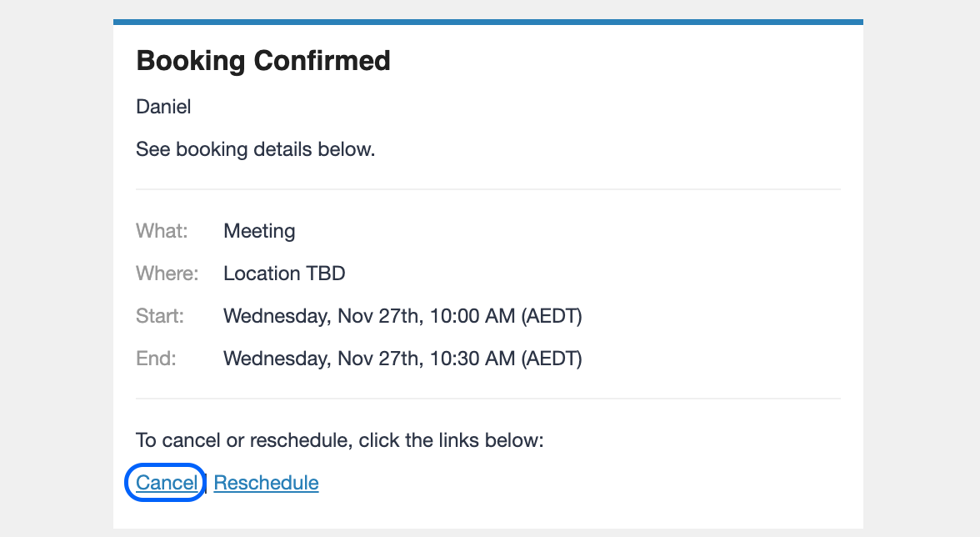Click the 'To cancel or reschedule' instruction text

[x=340, y=440]
